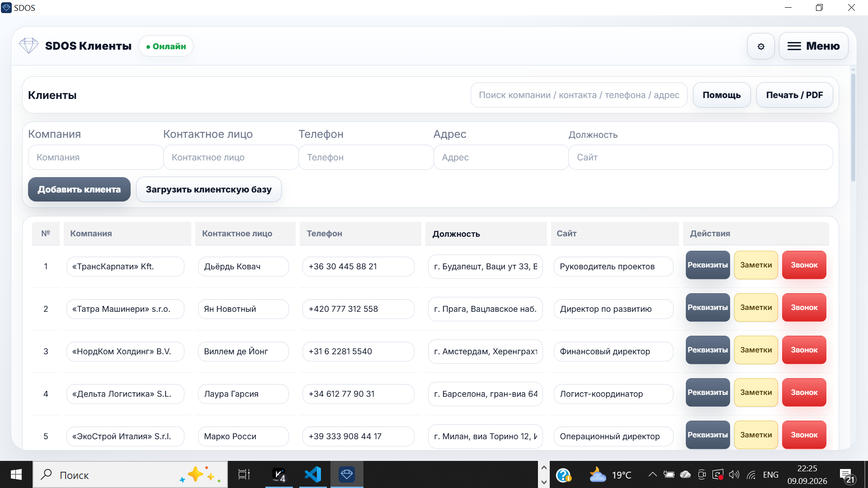Open Заметки for Марко Росси row

pos(756,435)
